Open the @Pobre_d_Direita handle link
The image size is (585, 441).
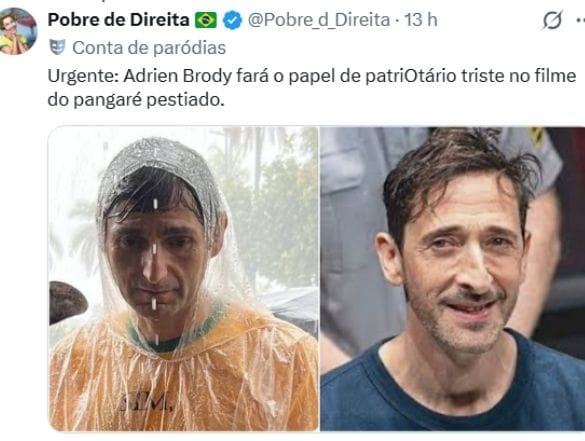pos(319,20)
